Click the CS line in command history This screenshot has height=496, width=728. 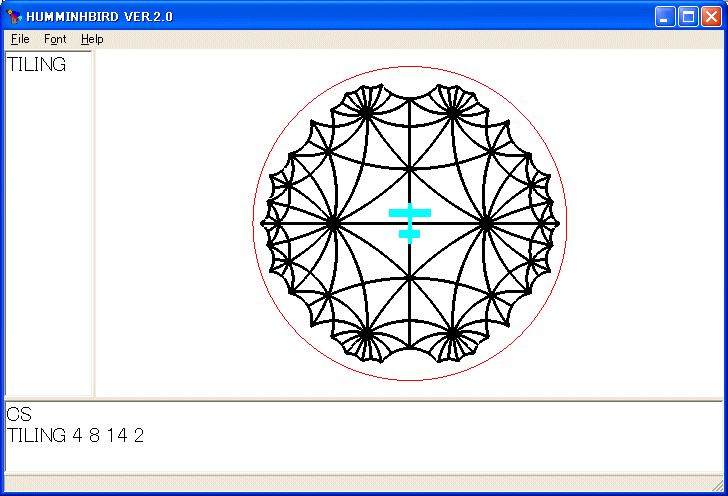coord(19,414)
